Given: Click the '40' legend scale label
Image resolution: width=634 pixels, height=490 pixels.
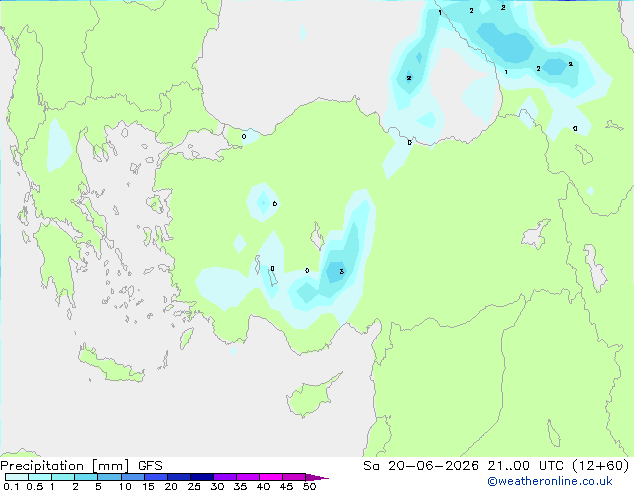Looking at the screenshot, I should pos(263,486).
